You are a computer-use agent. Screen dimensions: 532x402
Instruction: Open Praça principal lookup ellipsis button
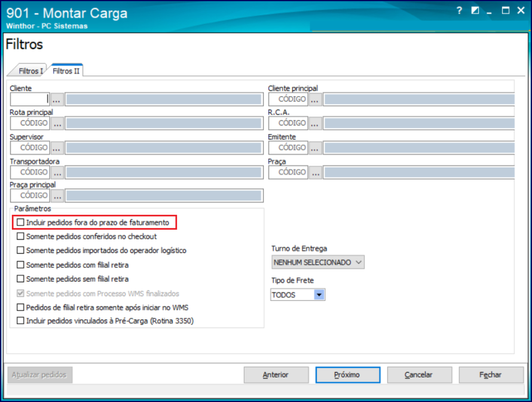coord(57,196)
